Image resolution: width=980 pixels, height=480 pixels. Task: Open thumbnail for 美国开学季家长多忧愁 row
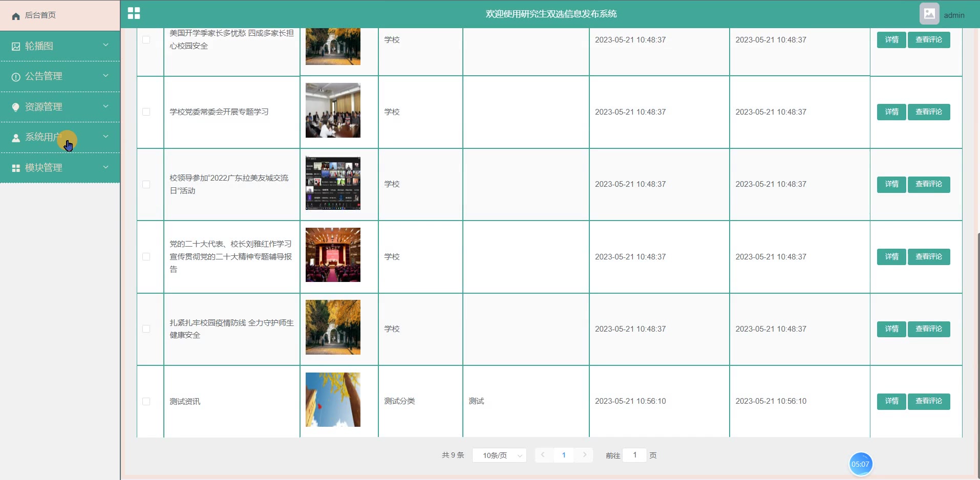(333, 47)
